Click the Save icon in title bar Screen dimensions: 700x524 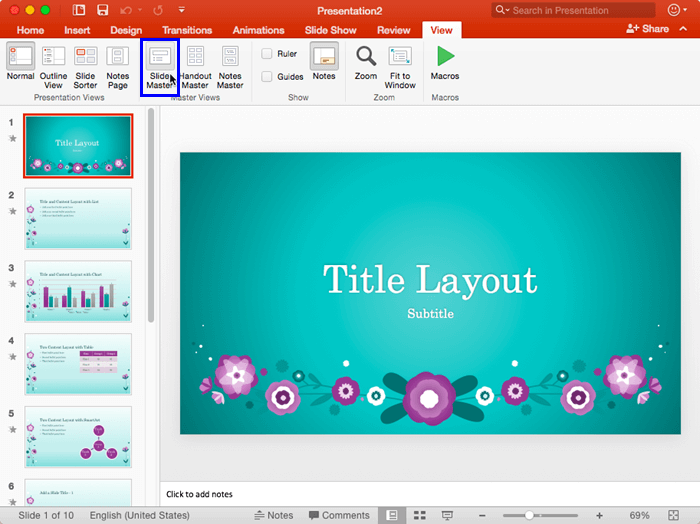104,10
